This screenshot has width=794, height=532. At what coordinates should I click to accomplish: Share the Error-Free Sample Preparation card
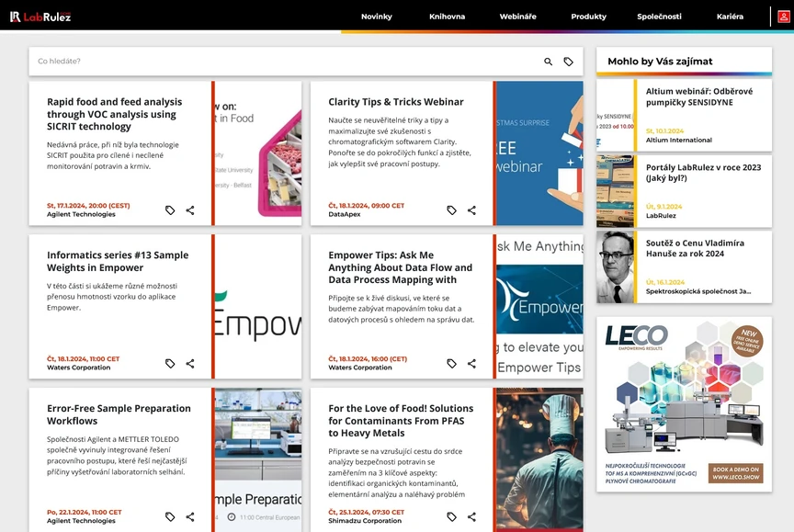190,517
